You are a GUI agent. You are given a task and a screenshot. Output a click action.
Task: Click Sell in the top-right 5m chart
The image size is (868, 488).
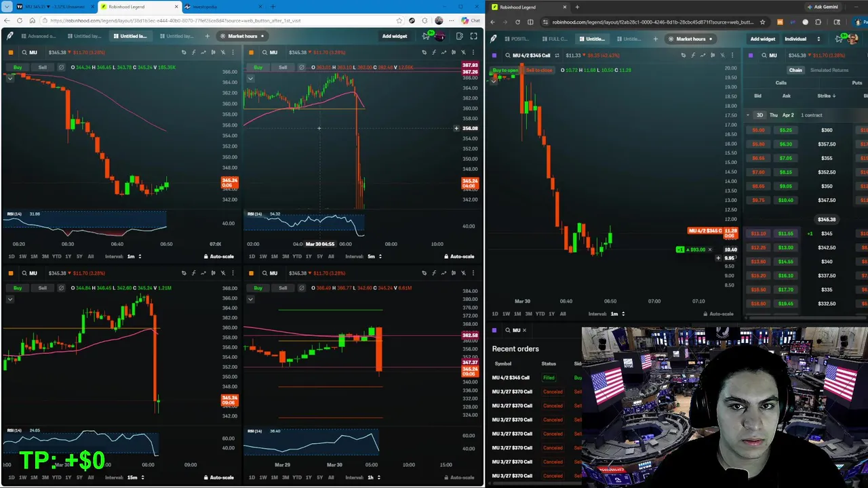click(283, 67)
